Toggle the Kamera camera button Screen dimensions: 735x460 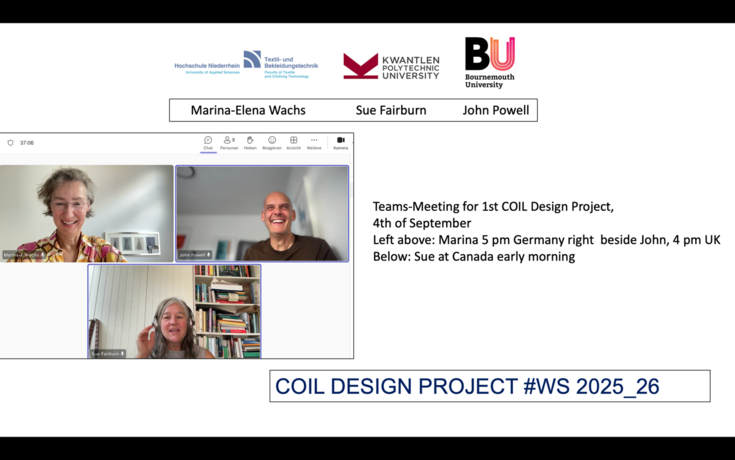pyautogui.click(x=340, y=142)
